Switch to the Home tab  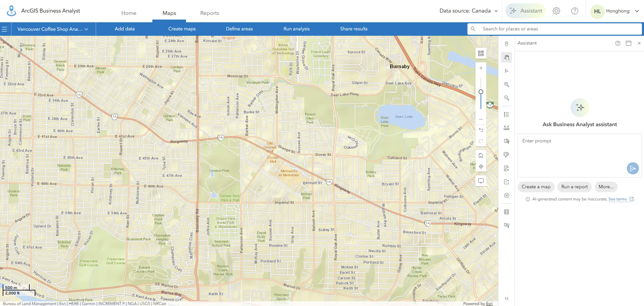point(129,13)
